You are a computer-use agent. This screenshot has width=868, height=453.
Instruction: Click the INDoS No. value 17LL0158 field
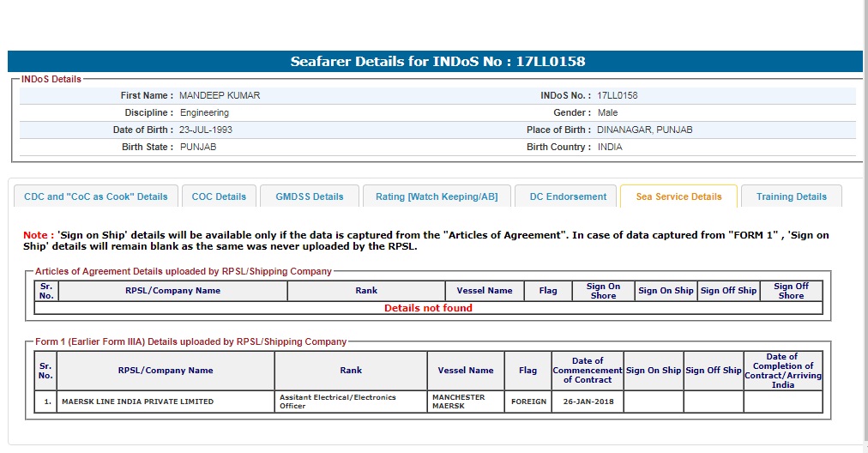pos(618,95)
